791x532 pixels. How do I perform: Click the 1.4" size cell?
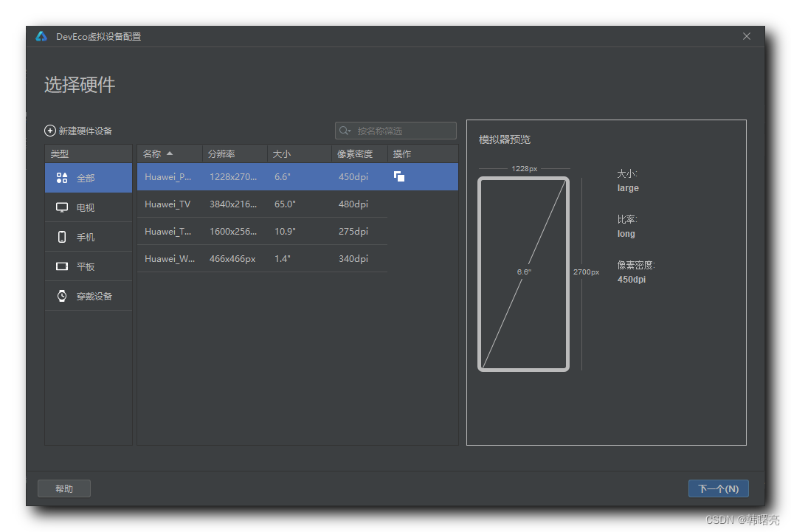click(283, 258)
